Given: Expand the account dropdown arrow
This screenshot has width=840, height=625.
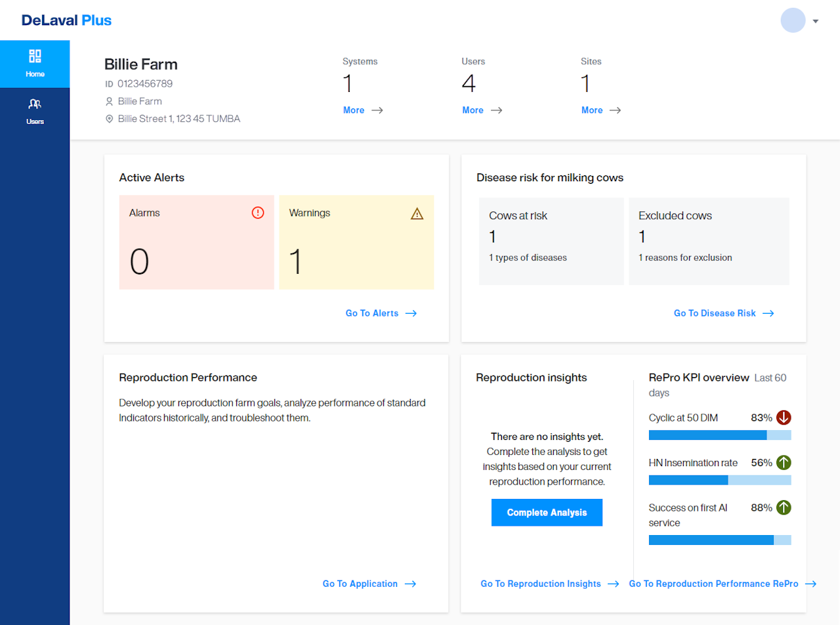Looking at the screenshot, I should click(x=816, y=21).
